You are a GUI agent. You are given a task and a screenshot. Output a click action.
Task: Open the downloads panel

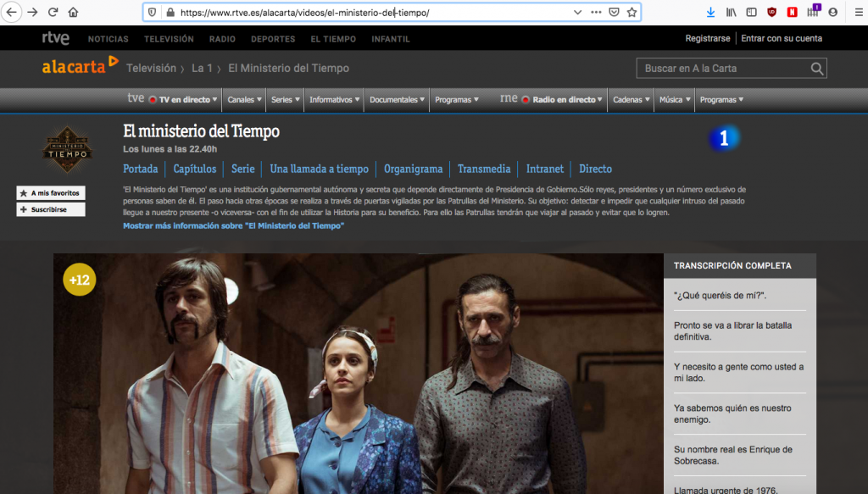[x=711, y=12]
